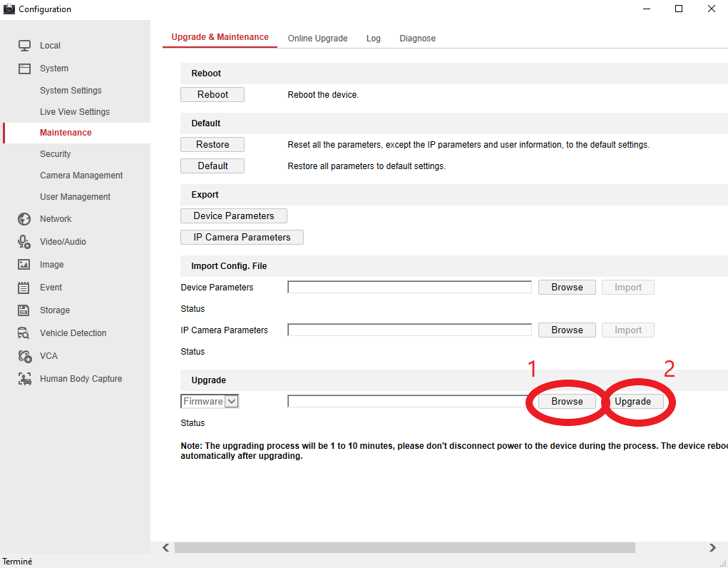
Task: Select Network label in sidebar
Action: (x=56, y=219)
